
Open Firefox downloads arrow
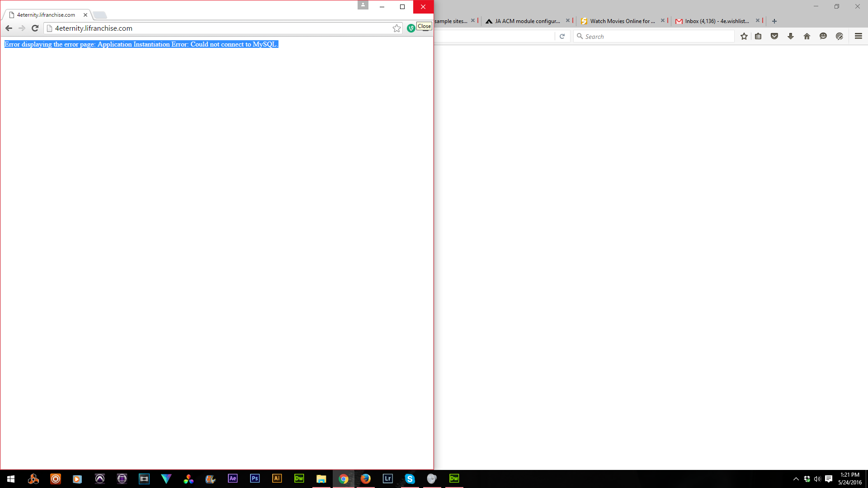click(x=790, y=36)
